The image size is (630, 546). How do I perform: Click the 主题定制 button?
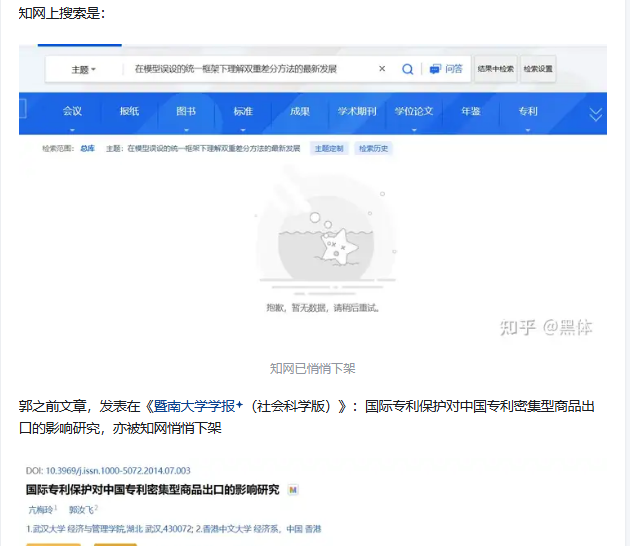pos(329,149)
